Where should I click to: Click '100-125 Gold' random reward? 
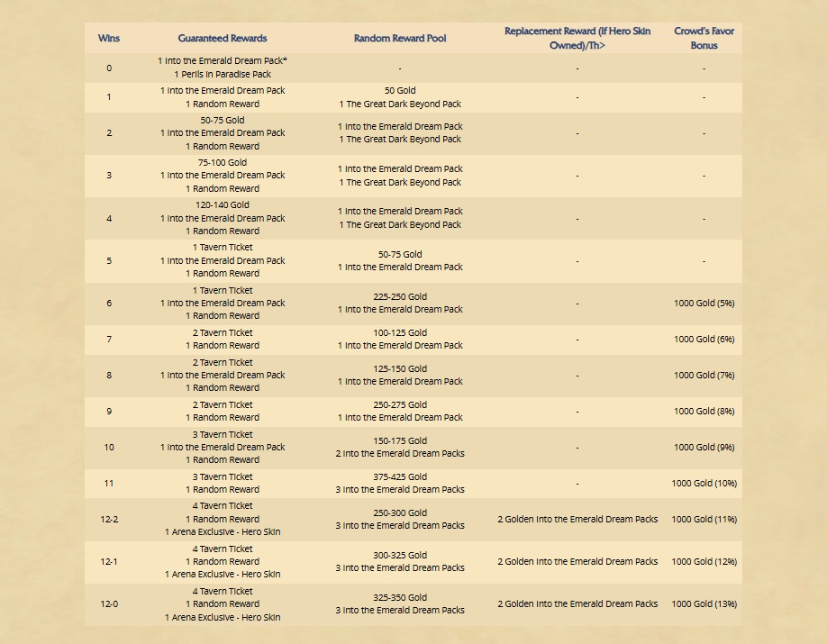pos(400,332)
